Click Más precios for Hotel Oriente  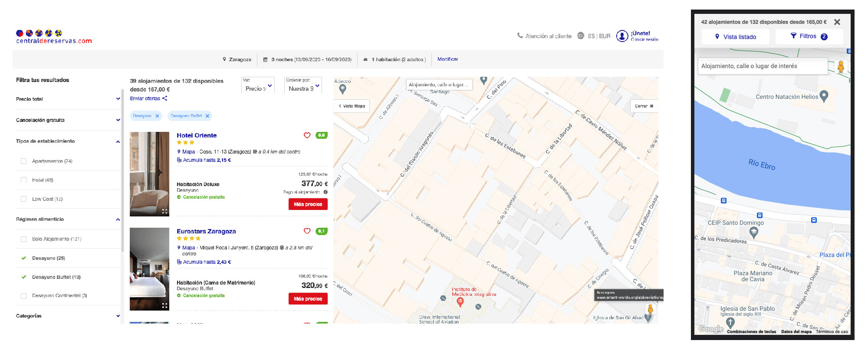308,204
